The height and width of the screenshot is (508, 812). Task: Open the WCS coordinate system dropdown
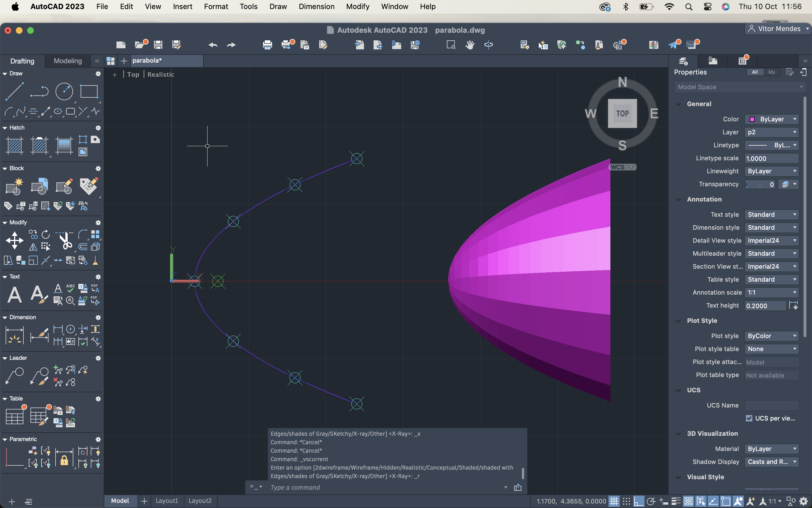(x=622, y=167)
